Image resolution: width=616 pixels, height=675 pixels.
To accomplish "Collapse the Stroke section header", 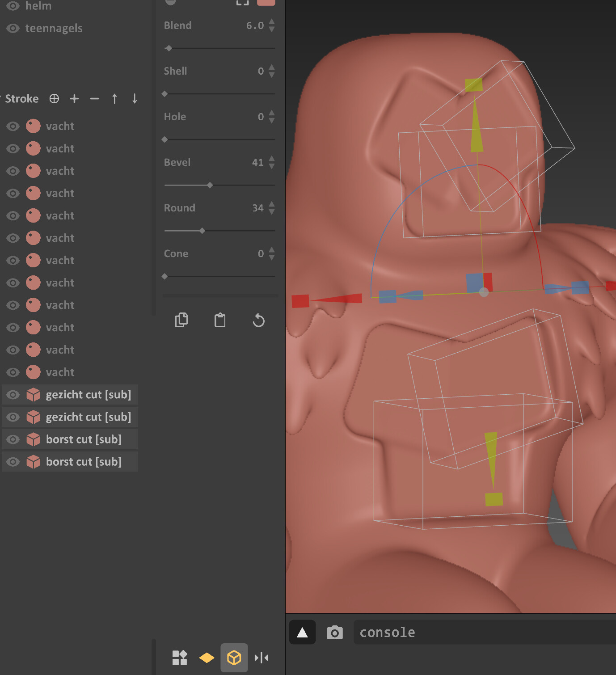I will (x=21, y=99).
